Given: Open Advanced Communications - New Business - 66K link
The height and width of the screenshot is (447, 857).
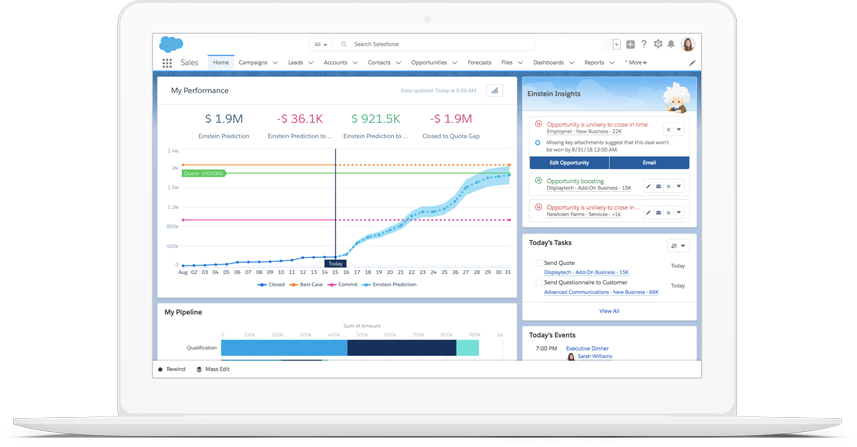Looking at the screenshot, I should [x=601, y=292].
